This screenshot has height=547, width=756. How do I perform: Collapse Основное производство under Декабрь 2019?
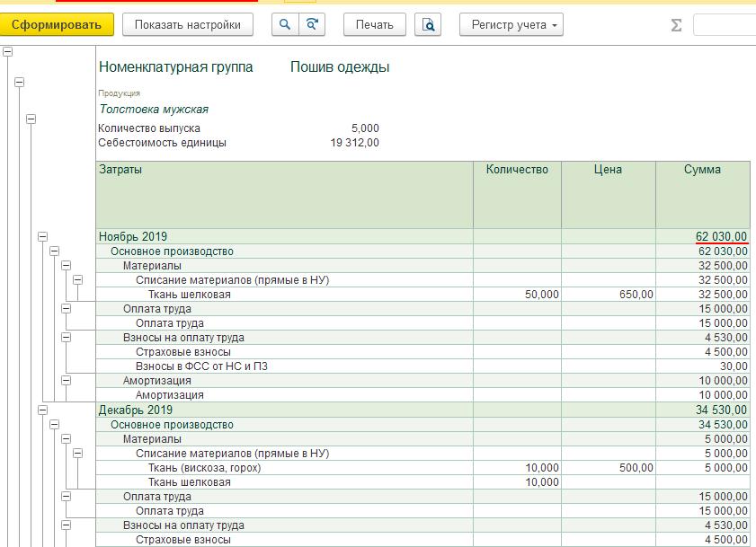[x=55, y=425]
